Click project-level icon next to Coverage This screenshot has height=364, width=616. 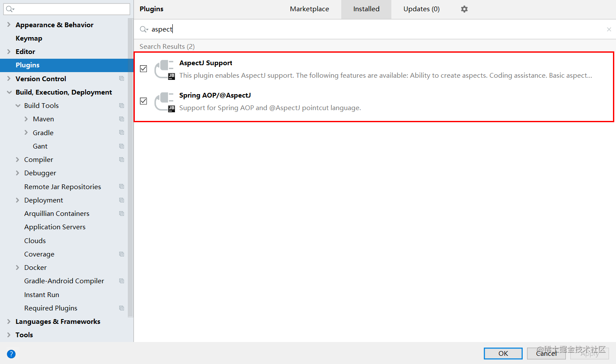tap(121, 254)
